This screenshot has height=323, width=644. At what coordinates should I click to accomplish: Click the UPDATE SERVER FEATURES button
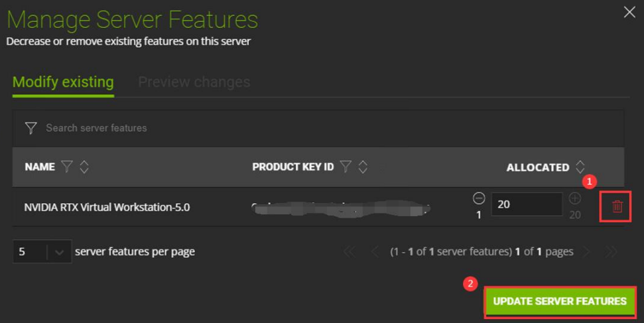560,301
